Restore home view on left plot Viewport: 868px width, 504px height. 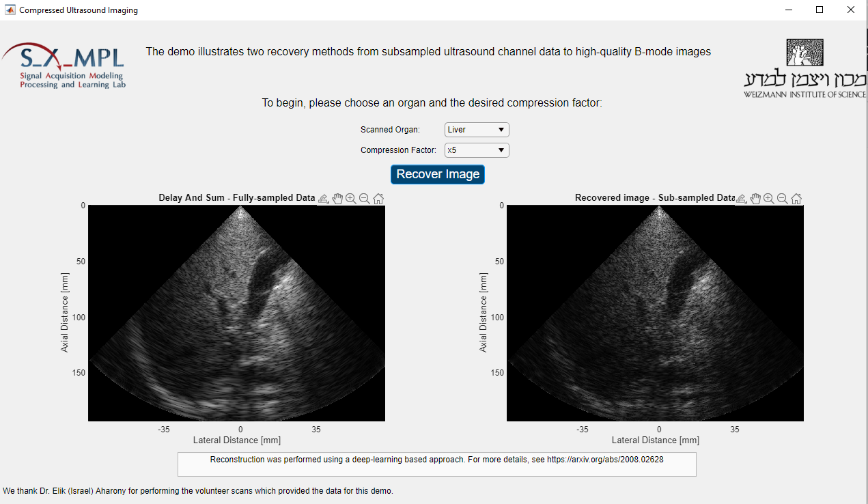pos(378,199)
